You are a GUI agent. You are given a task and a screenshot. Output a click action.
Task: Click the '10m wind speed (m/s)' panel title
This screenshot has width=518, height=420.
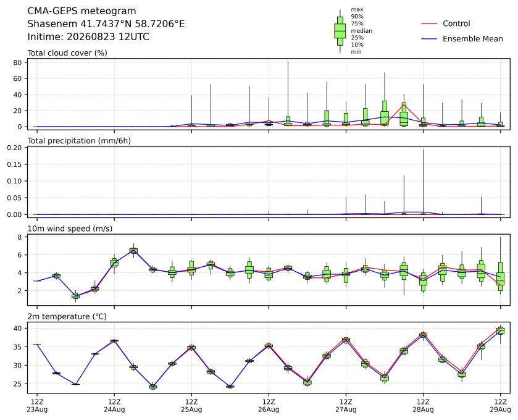coord(70,229)
